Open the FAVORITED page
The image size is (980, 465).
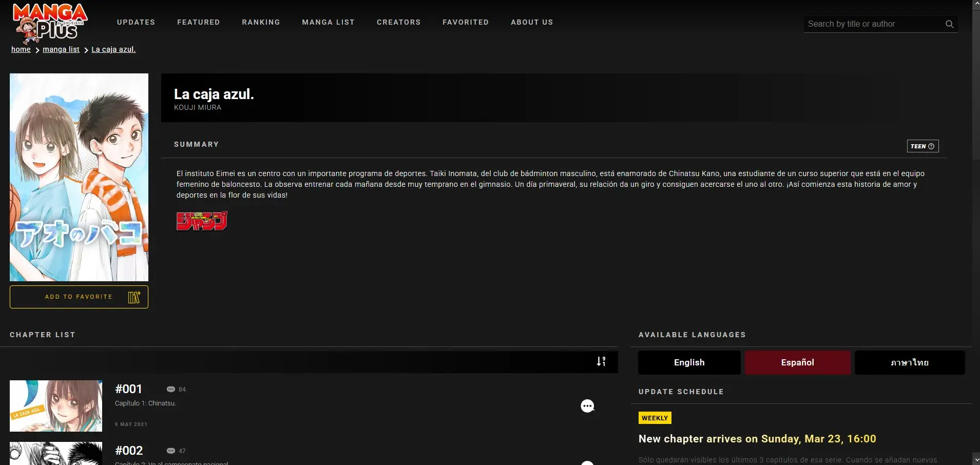(x=466, y=22)
